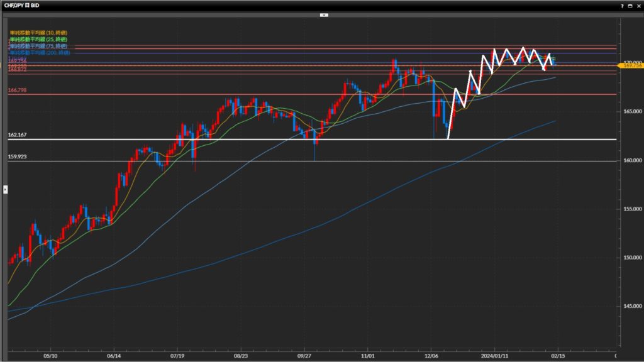The width and height of the screenshot is (644, 362).
Task: Close the CHF/JPY chart window
Action: click(x=638, y=5)
